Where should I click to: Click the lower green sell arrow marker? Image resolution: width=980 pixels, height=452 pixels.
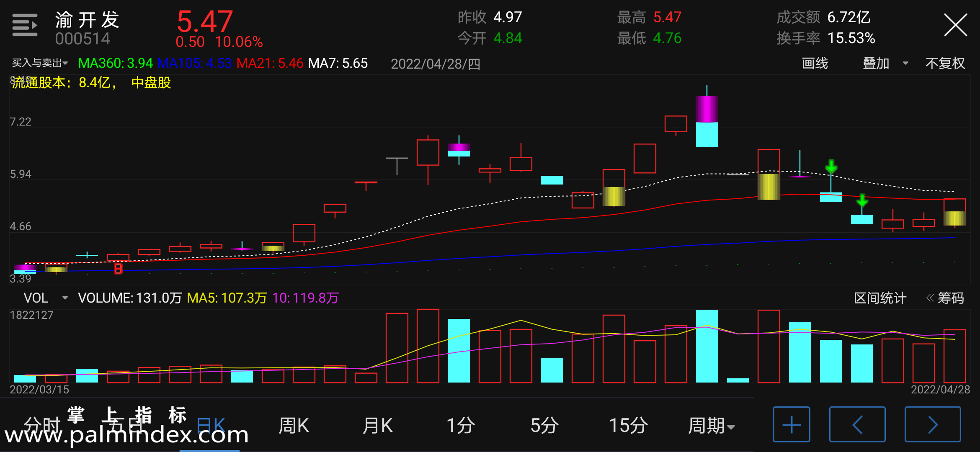862,201
